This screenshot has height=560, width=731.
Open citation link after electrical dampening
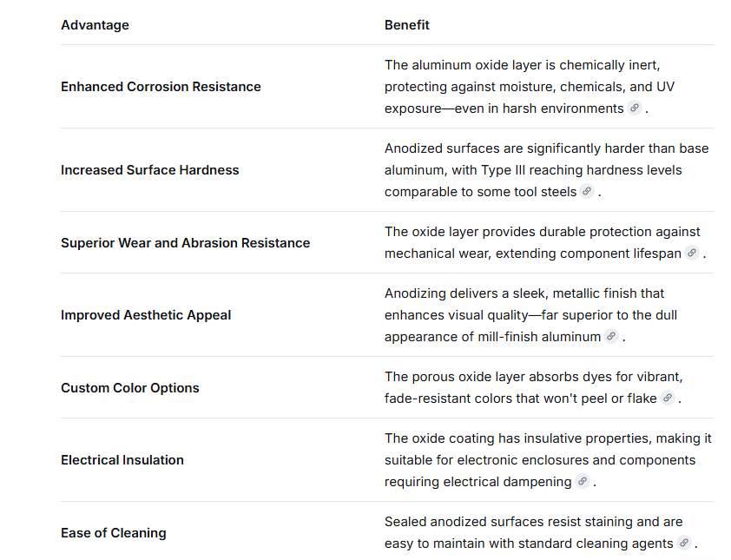(583, 481)
